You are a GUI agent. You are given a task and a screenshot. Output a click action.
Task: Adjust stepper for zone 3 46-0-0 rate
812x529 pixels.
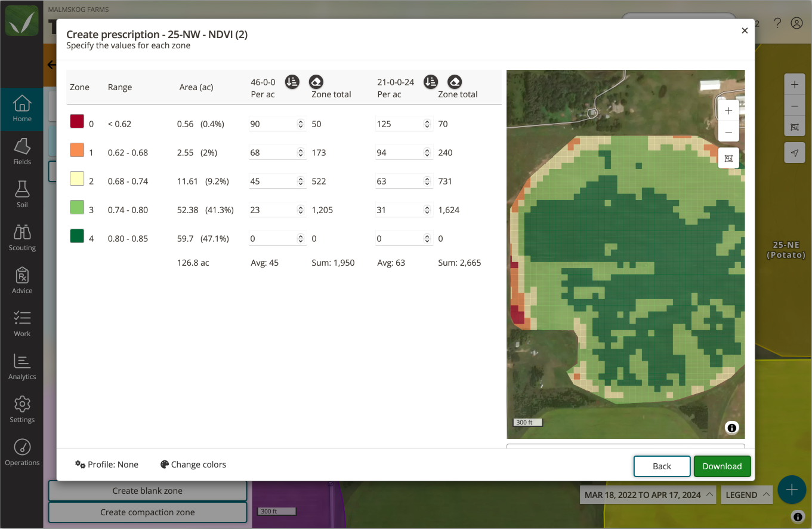(x=301, y=210)
